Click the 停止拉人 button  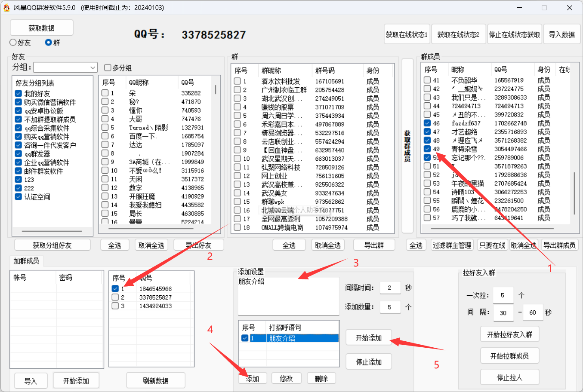pos(510,377)
